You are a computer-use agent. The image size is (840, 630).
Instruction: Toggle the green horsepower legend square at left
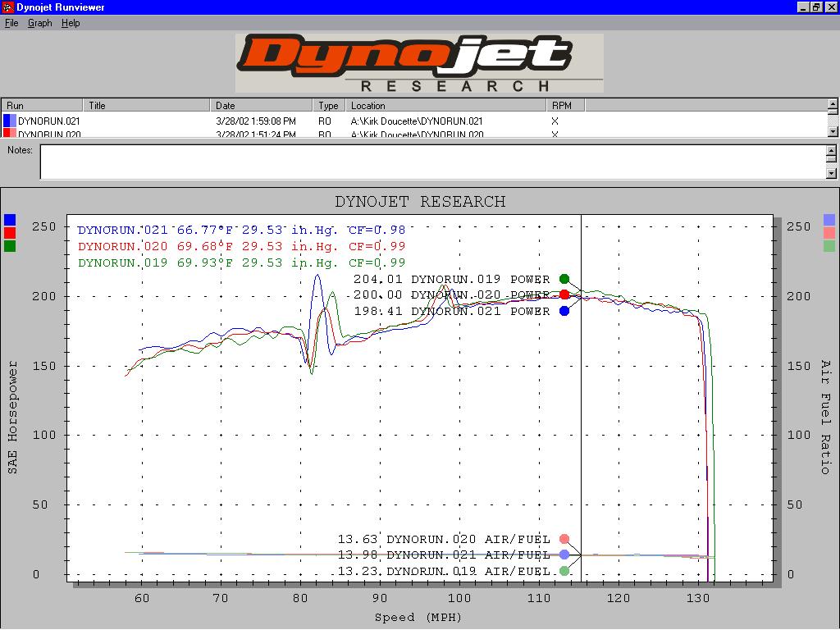(x=10, y=246)
